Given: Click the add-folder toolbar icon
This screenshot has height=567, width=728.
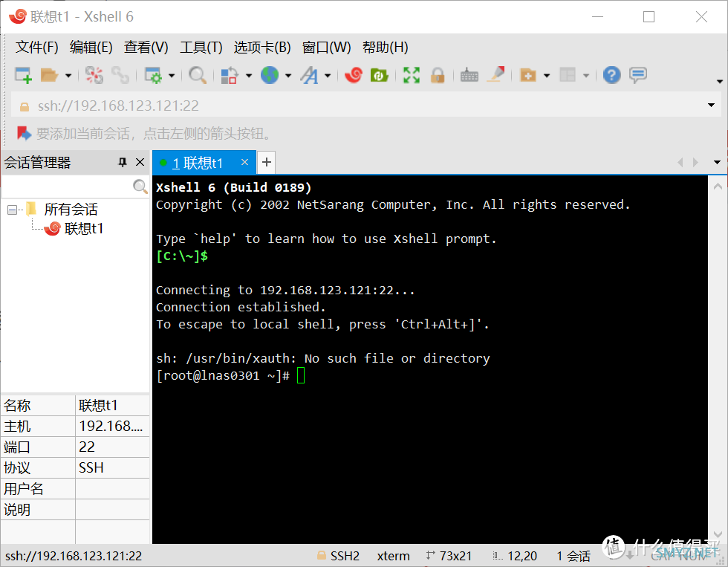Looking at the screenshot, I should coord(528,75).
